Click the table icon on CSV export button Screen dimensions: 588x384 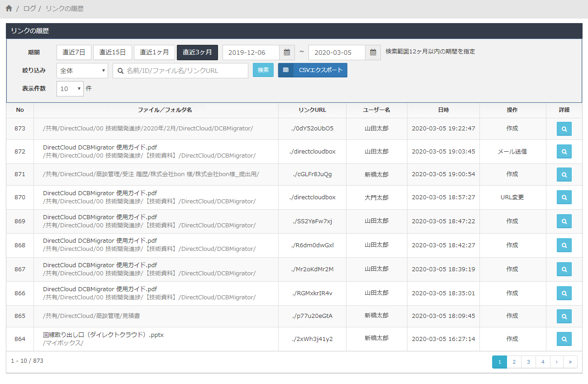(x=285, y=70)
